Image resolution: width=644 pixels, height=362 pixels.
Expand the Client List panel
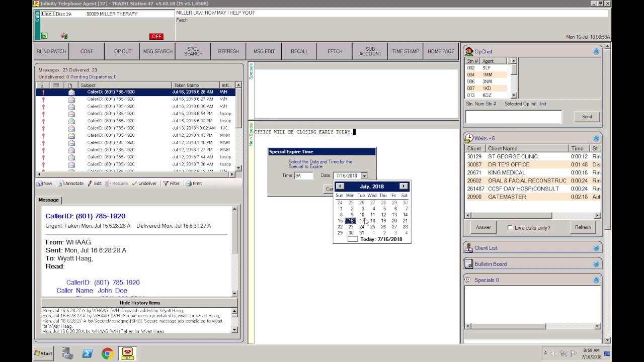(x=596, y=248)
